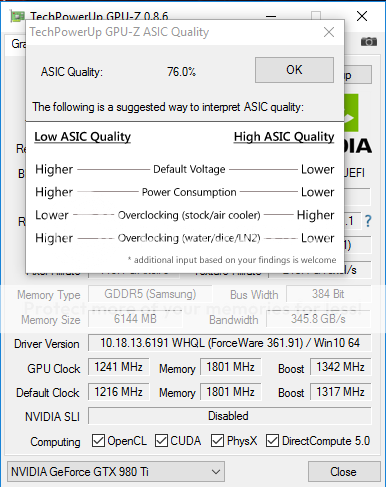The width and height of the screenshot is (386, 487).
Task: Click the NVIDIA logo in main window
Action: tap(358, 125)
